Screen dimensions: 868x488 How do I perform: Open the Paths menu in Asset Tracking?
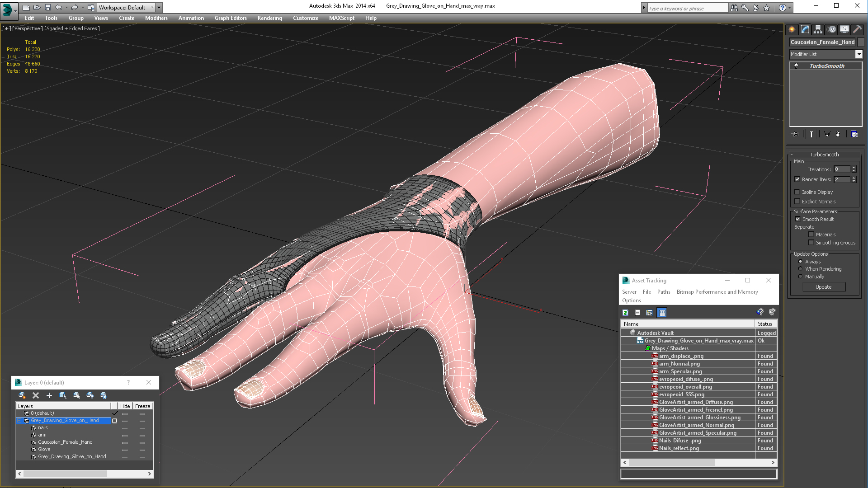tap(664, 292)
